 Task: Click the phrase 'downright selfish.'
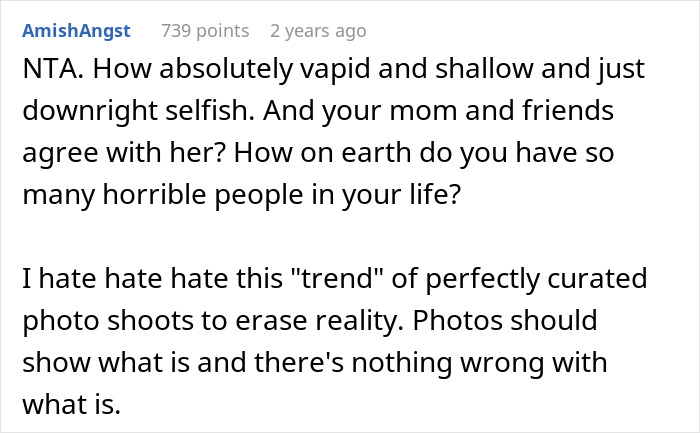point(138,111)
